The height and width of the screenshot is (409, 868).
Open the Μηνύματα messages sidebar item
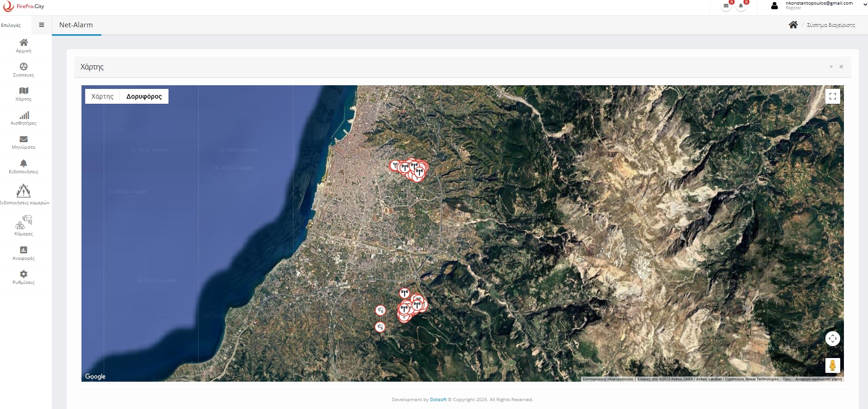(24, 142)
